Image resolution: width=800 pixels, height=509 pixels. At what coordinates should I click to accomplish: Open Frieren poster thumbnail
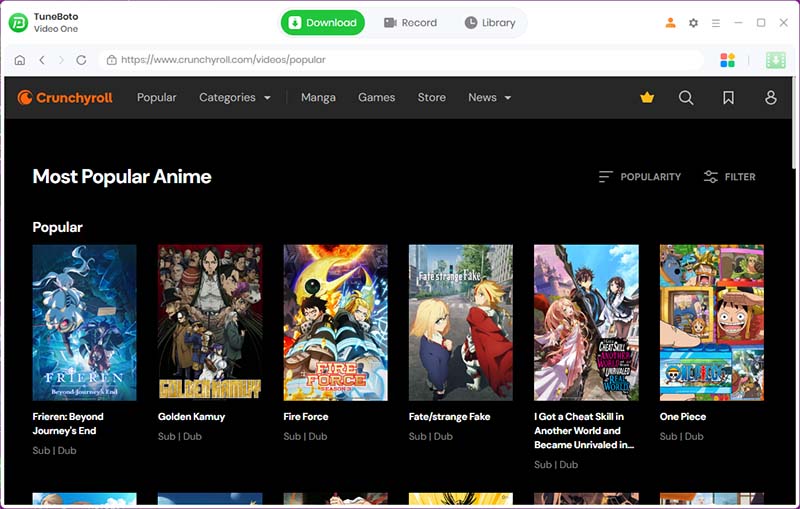85,322
